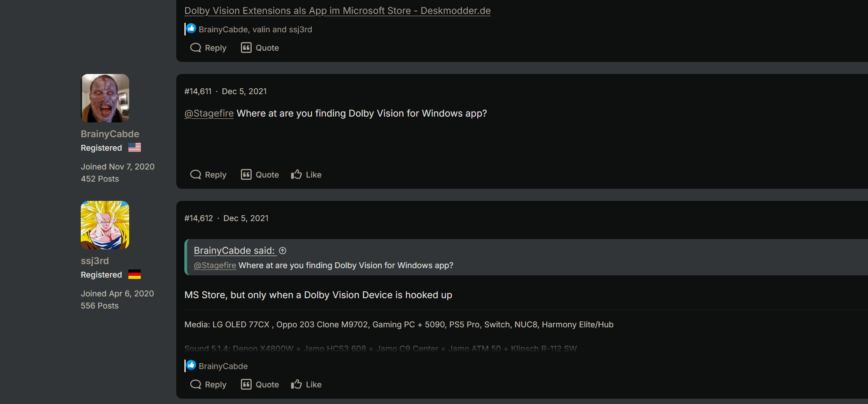Open ssj3rd's profile name
Screen dimensions: 868x404
[x=95, y=261]
